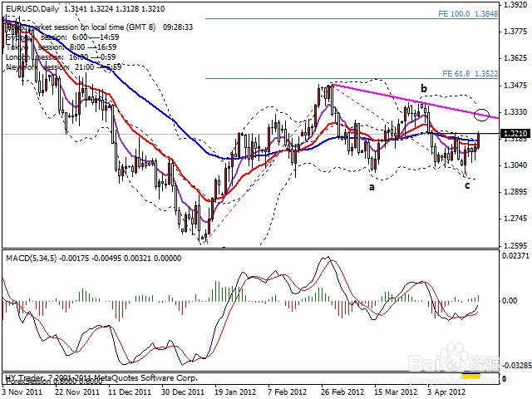
Task: Click the 30 Dec 2011 date label
Action: pyautogui.click(x=183, y=392)
